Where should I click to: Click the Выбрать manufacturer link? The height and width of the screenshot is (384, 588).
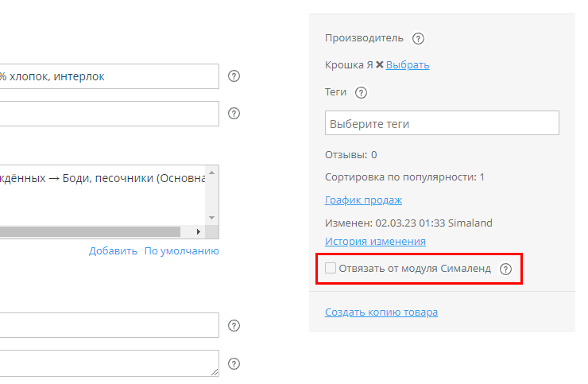(408, 65)
